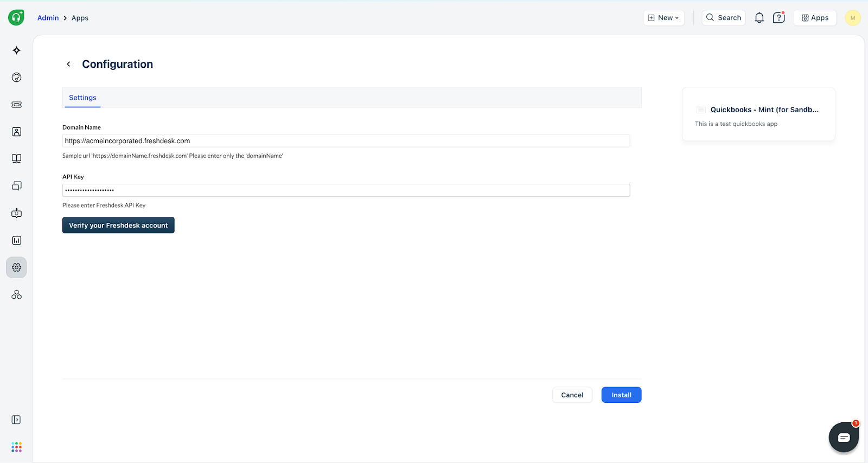868x463 pixels.
Task: Expand the sidebar with the panel toggle icon
Action: click(x=16, y=420)
